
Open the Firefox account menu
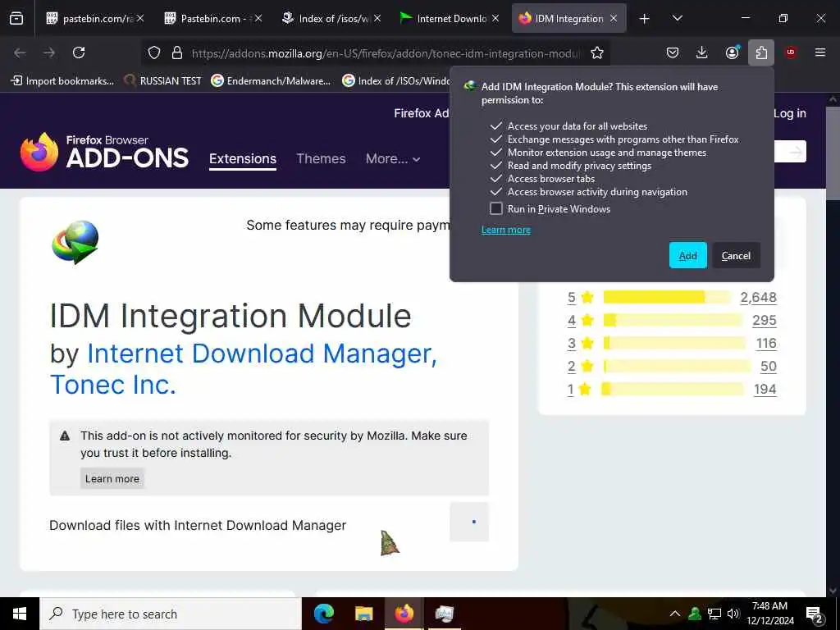pos(732,52)
